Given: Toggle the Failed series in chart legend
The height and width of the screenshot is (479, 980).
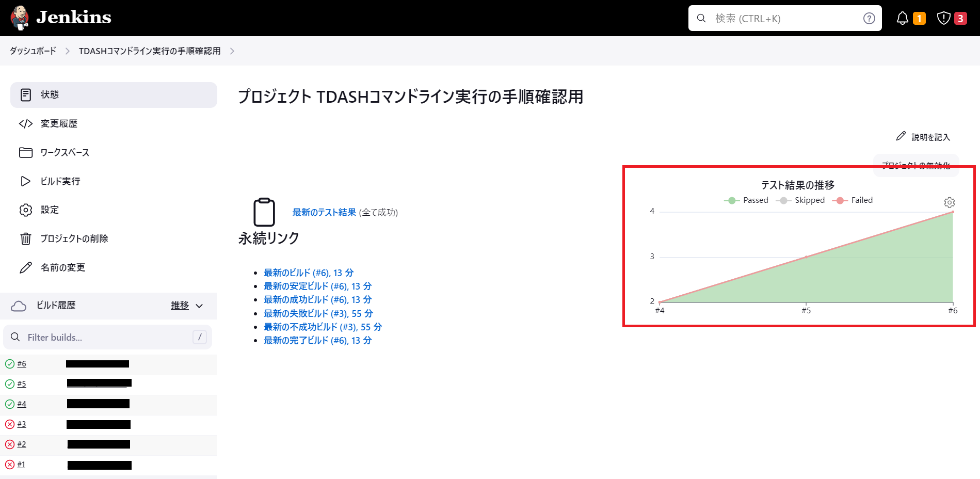Looking at the screenshot, I should point(853,200).
